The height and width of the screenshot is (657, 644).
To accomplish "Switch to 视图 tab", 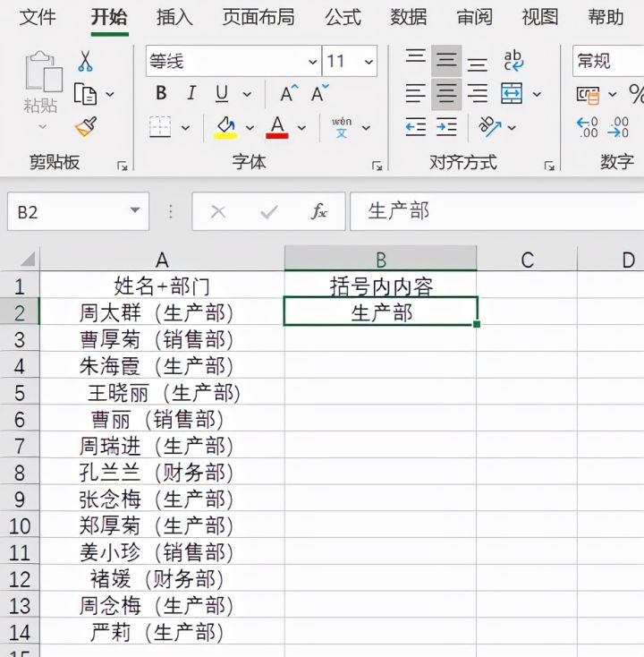I will click(539, 17).
